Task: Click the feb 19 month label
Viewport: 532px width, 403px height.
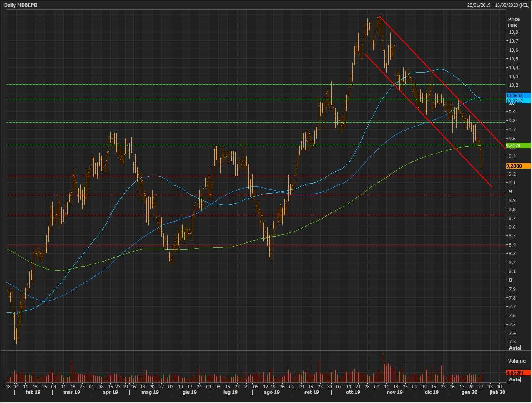Action: pyautogui.click(x=33, y=392)
